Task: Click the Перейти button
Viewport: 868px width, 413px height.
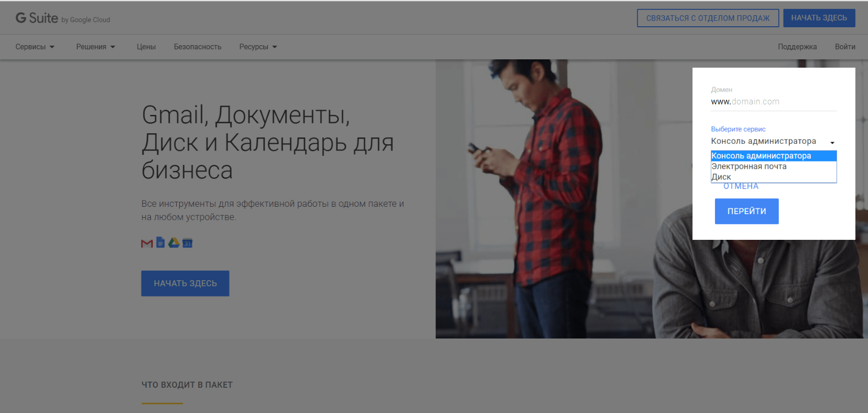Action: click(746, 211)
